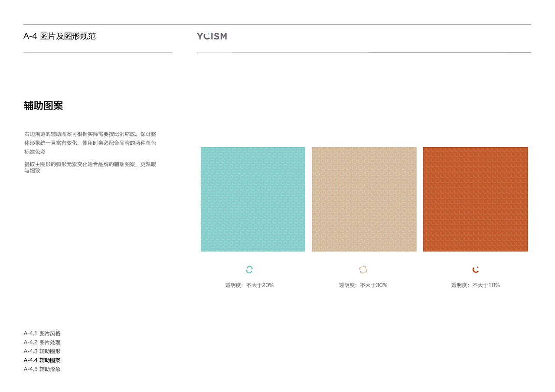Navigate to A-4.3 辅助图形
This screenshot has width=555, height=392.
point(42,351)
